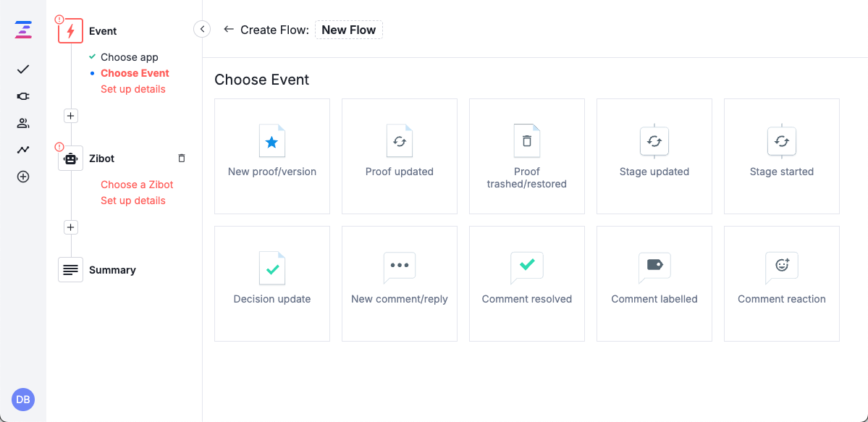This screenshot has width=868, height=422.
Task: Add a step after Zibot with plus
Action: pos(70,227)
